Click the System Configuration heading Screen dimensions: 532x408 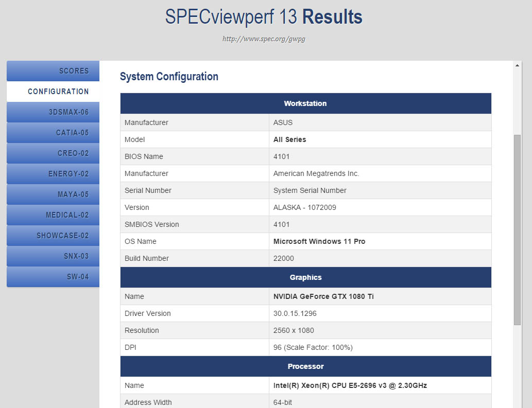[169, 77]
